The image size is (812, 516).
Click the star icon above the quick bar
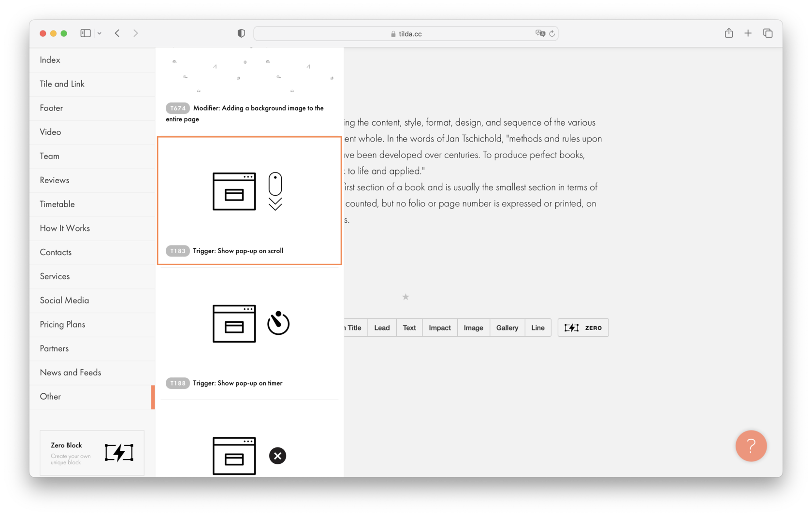406,297
